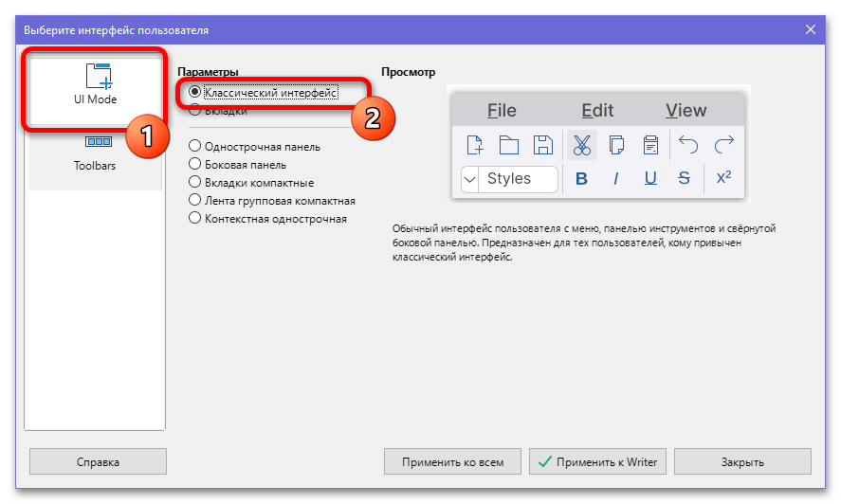This screenshot has height=504, width=841.
Task: Select the Классический интерфейс radio option
Action: click(264, 92)
